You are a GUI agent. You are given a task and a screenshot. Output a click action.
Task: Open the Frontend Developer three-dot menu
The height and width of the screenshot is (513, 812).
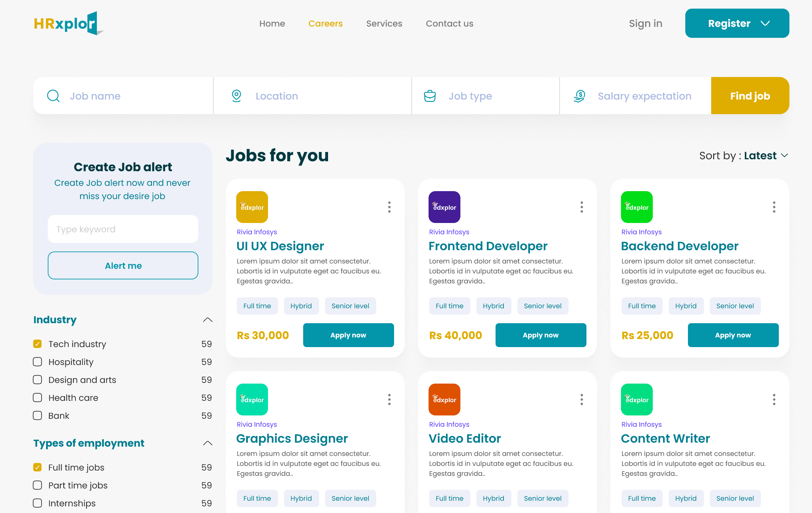(x=581, y=207)
